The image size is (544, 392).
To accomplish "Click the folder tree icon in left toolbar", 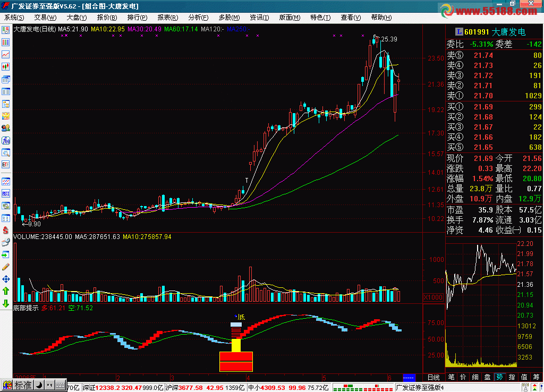I will point(5,104).
